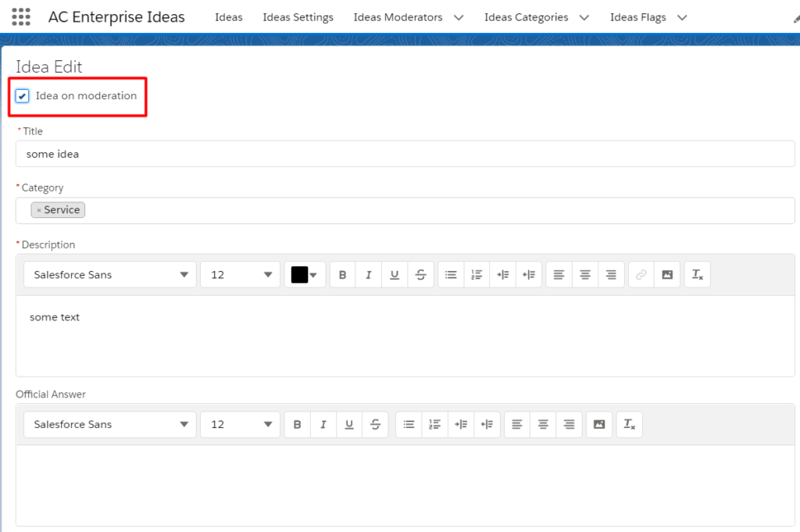
Task: Center align in Official Answer toolbar
Action: pos(544,424)
